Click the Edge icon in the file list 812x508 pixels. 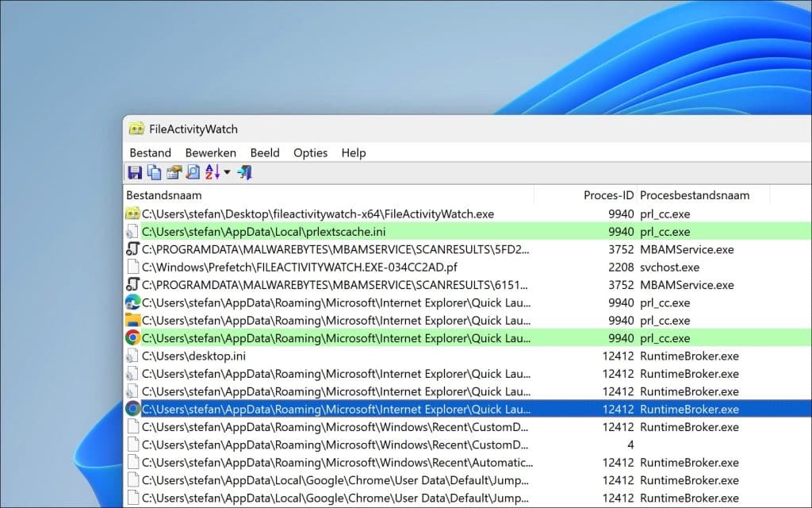point(132,302)
